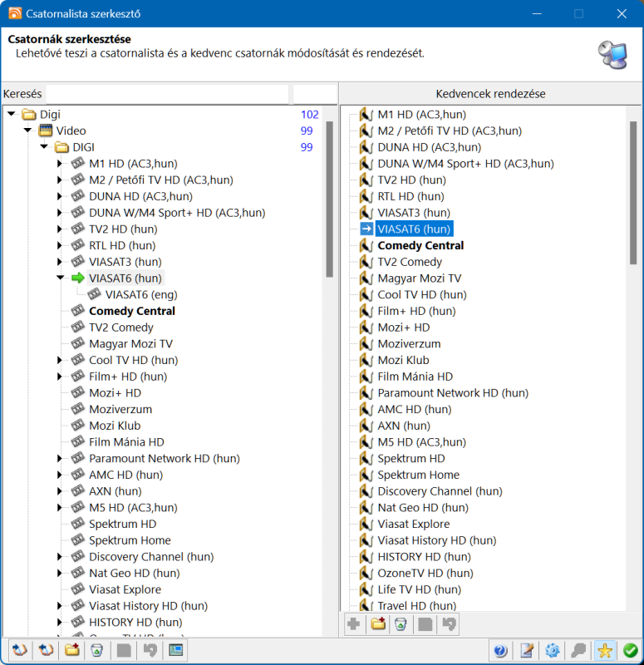This screenshot has width=644, height=665.
Task: Click grayed save icon under favorites list
Action: (425, 624)
